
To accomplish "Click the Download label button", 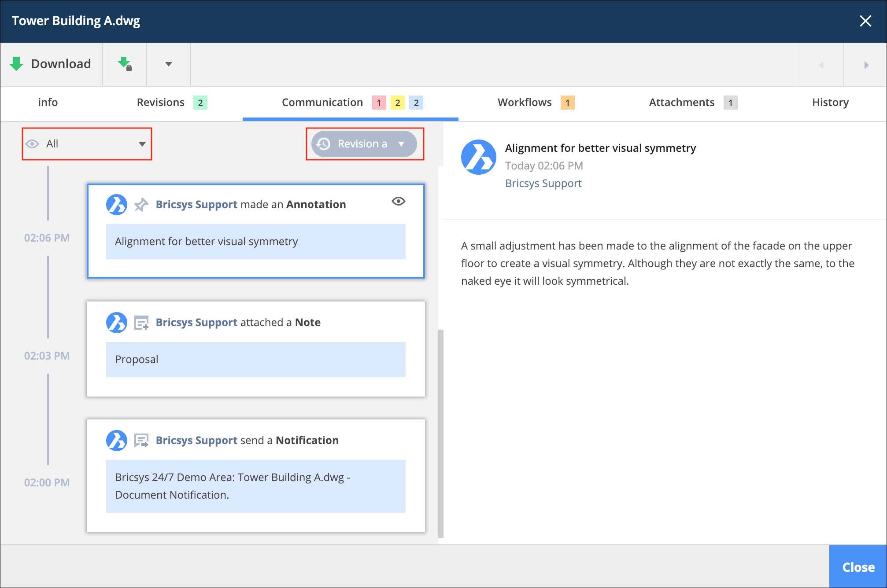I will point(61,64).
